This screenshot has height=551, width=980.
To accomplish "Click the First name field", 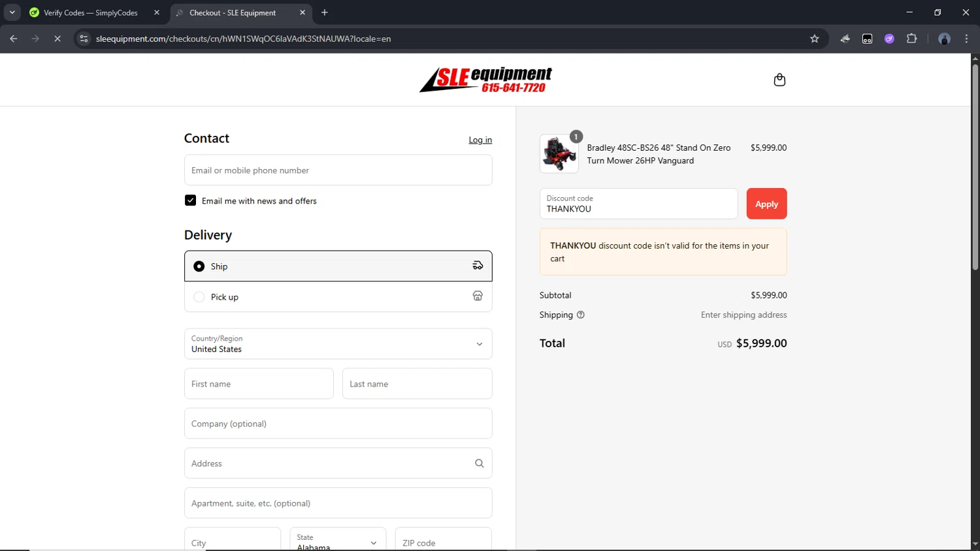I will point(259,384).
